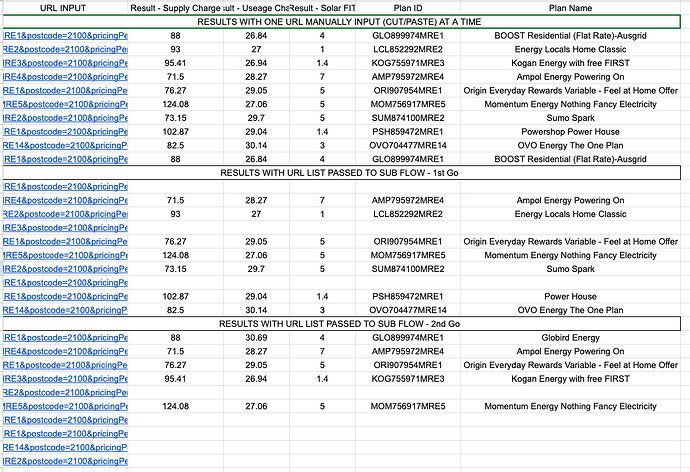Select the Globird Energy plan name cell
The image size is (690, 472).
[x=570, y=337]
